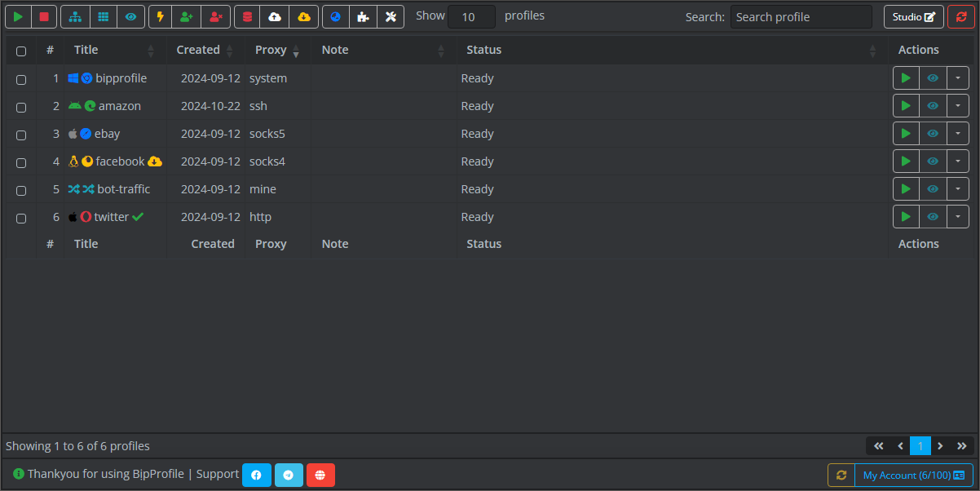The image size is (980, 491).
Task: Select page 1 in pagination
Action: pyautogui.click(x=920, y=446)
